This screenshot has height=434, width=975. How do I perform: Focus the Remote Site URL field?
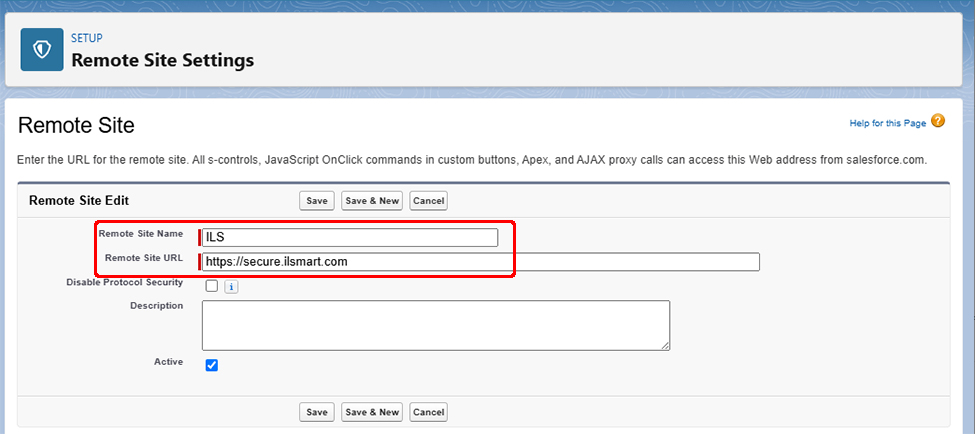481,262
